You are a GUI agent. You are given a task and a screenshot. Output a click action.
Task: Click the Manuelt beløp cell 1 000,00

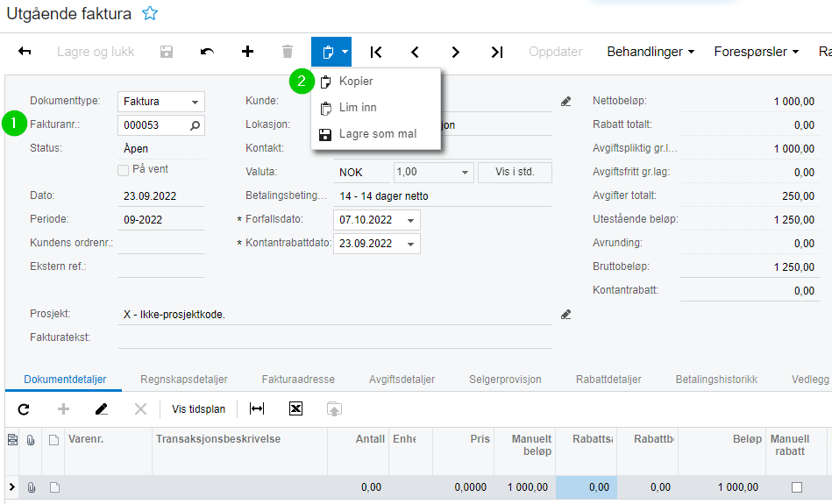(525, 487)
